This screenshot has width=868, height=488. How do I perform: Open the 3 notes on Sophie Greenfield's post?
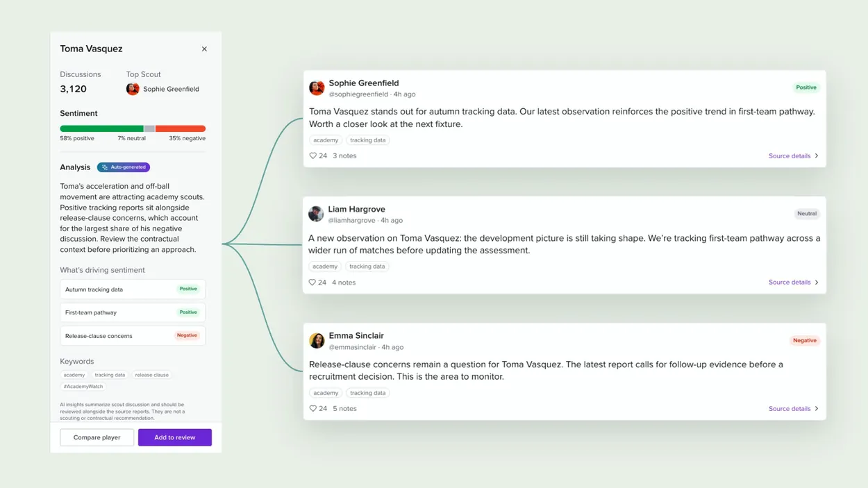point(344,156)
